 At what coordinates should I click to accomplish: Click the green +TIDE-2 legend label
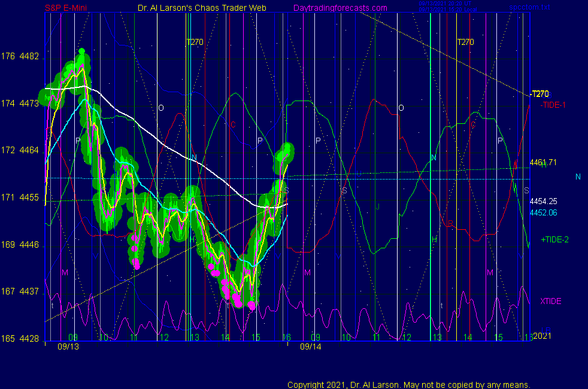(x=554, y=239)
